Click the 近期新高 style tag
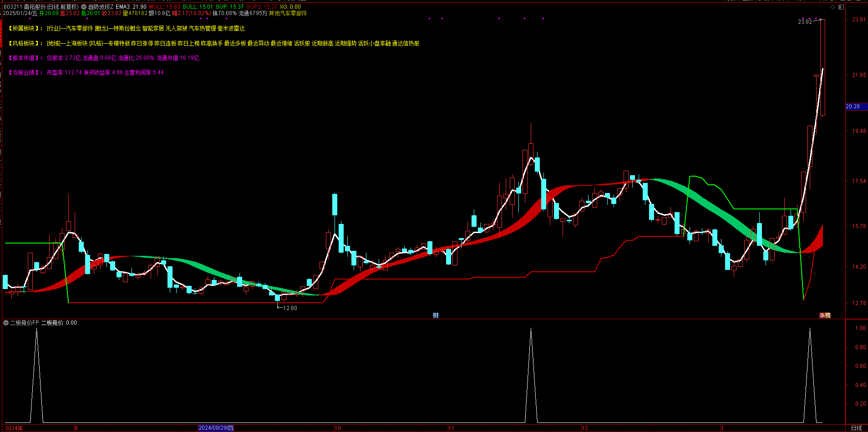This screenshot has height=432, width=868. point(322,43)
